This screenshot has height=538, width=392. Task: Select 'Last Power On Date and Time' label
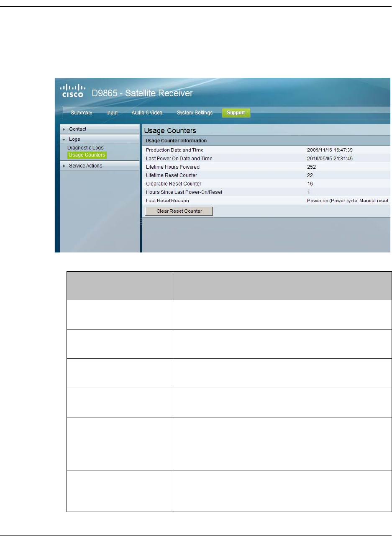[179, 158]
